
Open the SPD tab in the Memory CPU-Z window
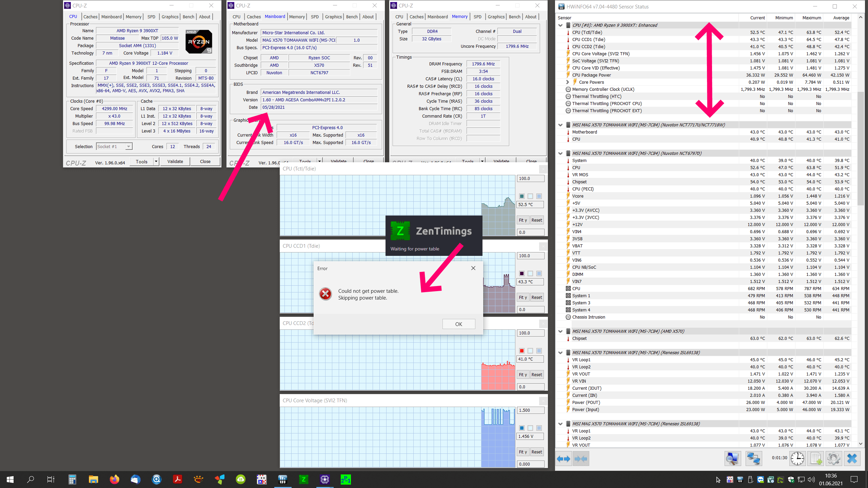coord(477,17)
